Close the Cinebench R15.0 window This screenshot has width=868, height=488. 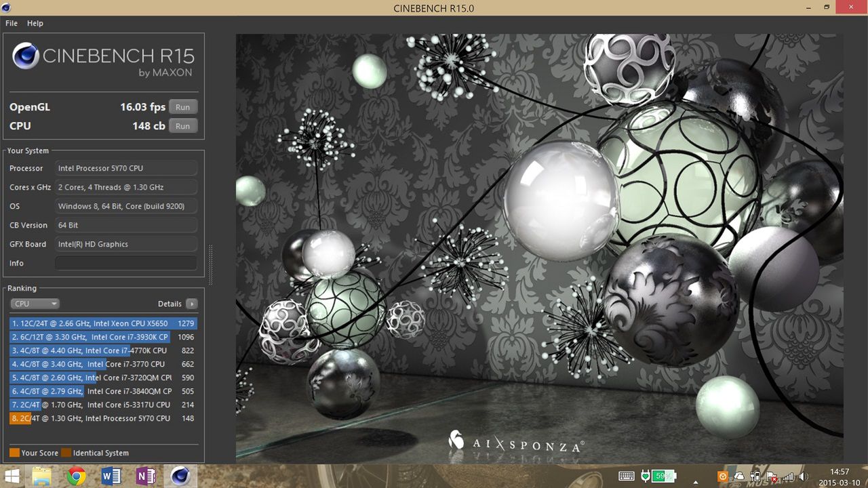click(x=852, y=7)
